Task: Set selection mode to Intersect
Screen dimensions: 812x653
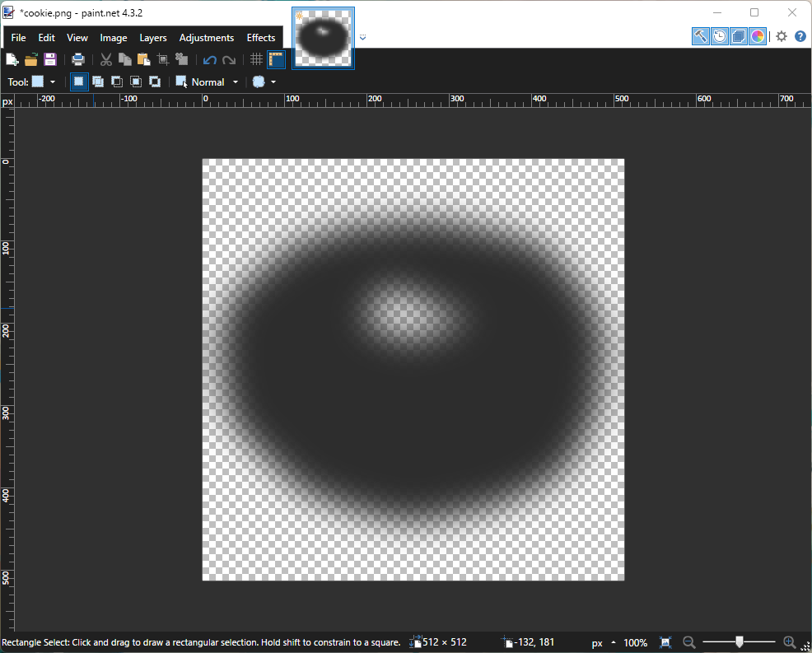Action: (x=136, y=82)
